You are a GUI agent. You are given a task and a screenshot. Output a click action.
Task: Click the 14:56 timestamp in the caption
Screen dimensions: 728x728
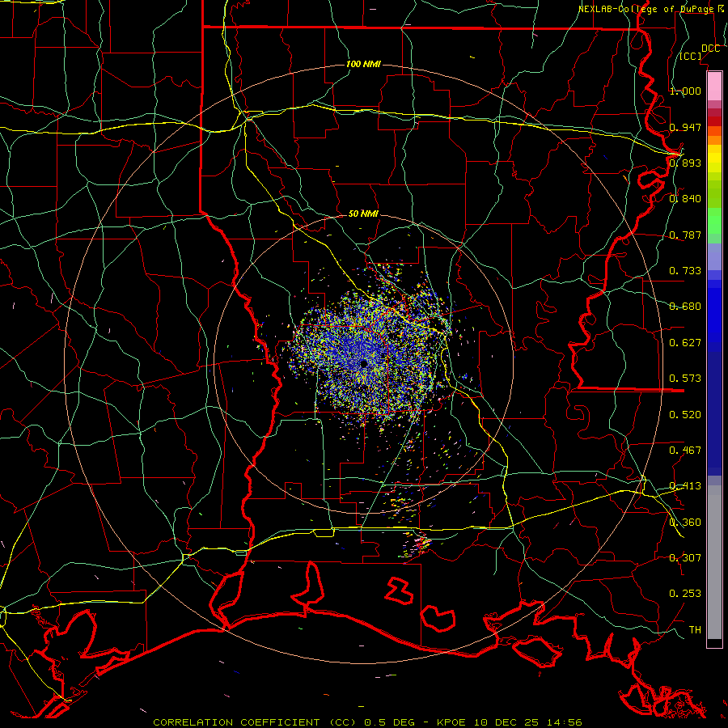[x=564, y=722]
